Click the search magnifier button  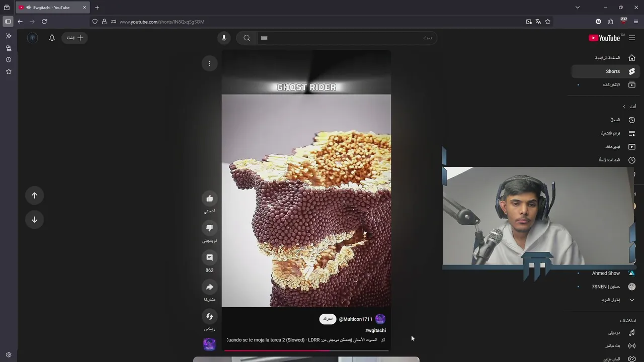(x=247, y=38)
